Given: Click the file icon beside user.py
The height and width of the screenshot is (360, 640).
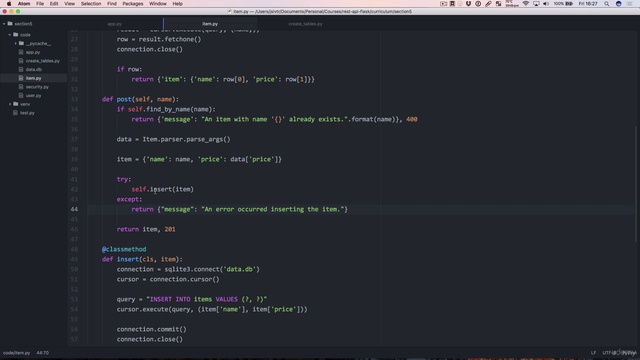Looking at the screenshot, I should [21, 96].
